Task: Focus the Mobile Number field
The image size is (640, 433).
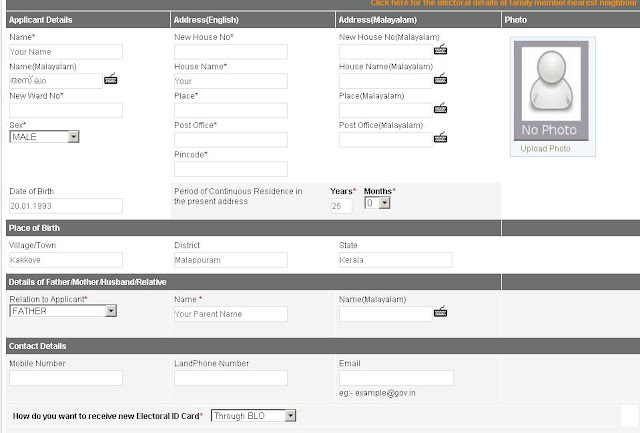Action: 66,378
